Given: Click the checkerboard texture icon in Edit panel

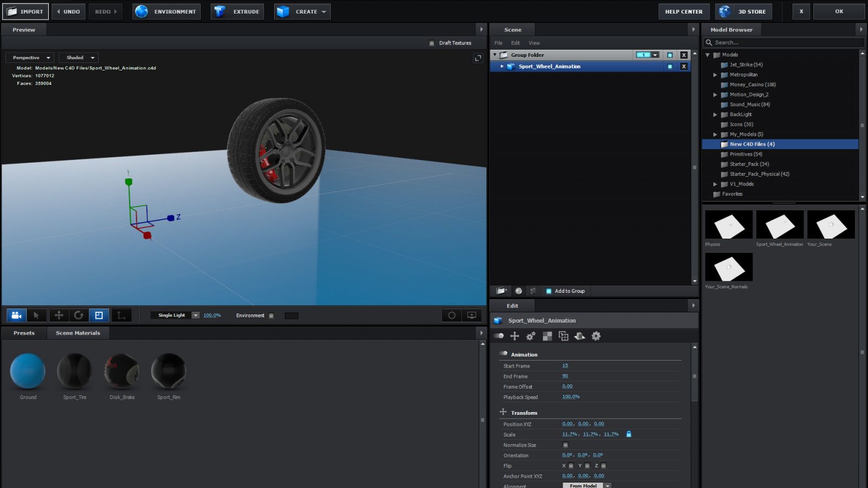Looking at the screenshot, I should pos(547,336).
